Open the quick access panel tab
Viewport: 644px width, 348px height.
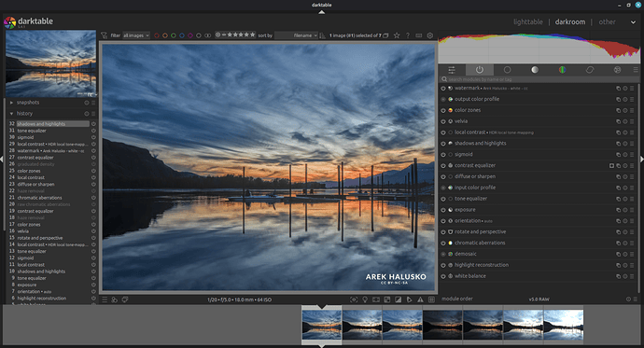(x=452, y=70)
